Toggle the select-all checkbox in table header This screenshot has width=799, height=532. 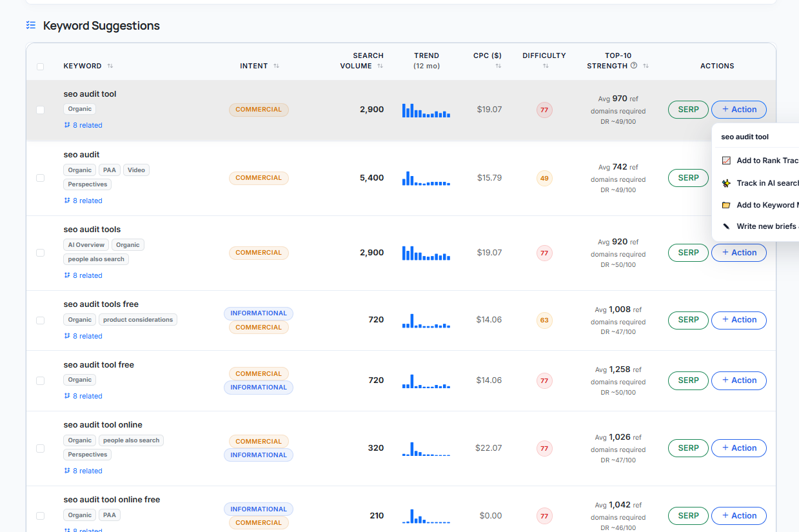[41, 66]
